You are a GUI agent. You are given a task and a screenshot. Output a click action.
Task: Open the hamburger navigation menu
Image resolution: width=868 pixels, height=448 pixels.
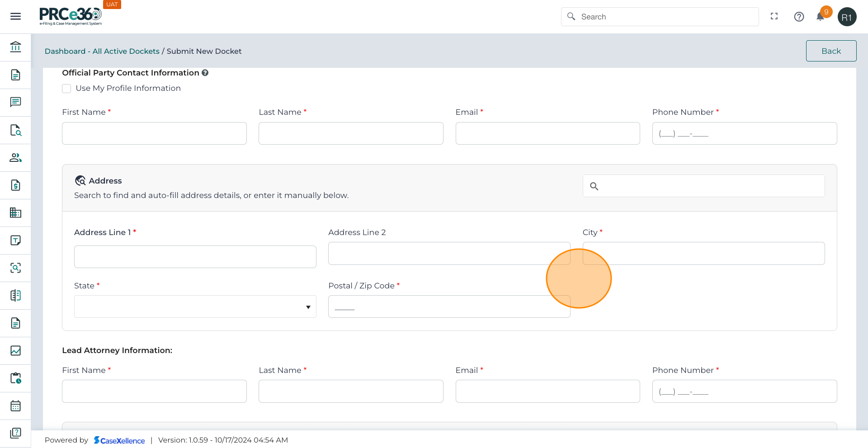click(15, 17)
